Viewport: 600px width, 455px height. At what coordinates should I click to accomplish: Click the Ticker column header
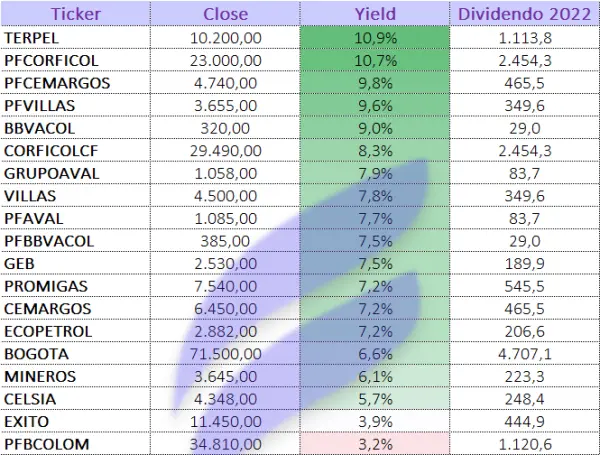(74, 14)
